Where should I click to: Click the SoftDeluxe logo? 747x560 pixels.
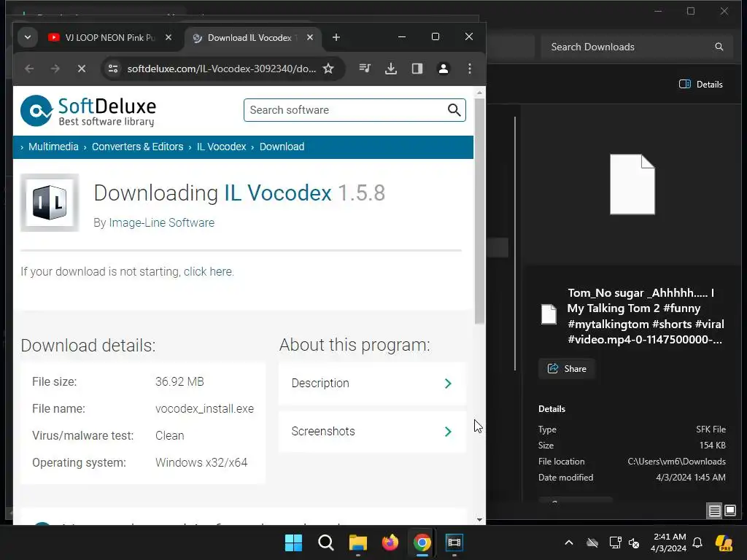tap(88, 111)
